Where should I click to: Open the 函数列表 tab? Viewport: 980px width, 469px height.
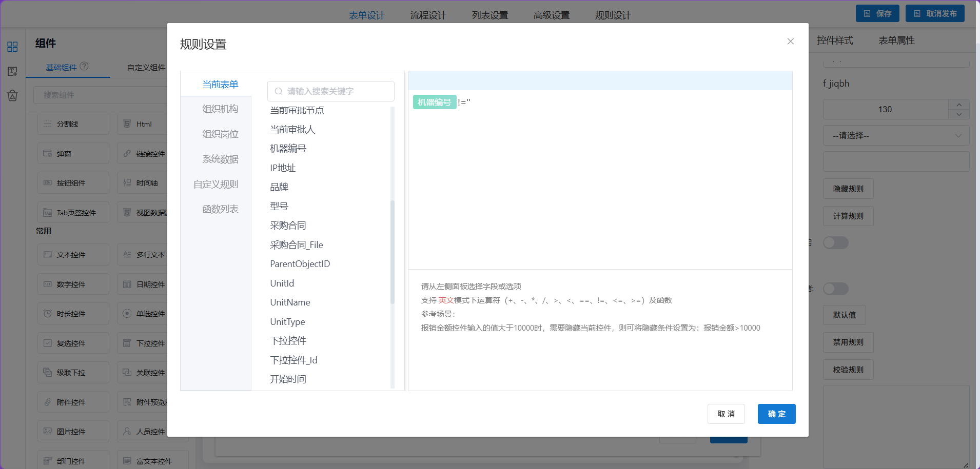220,209
